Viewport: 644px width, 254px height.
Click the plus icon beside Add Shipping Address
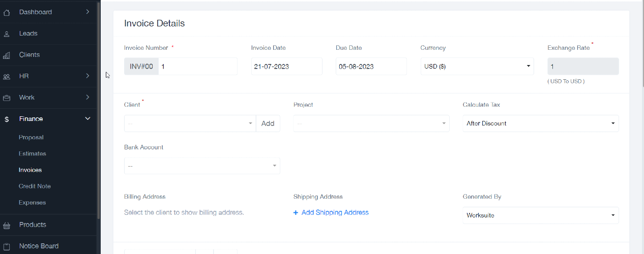coord(296,213)
